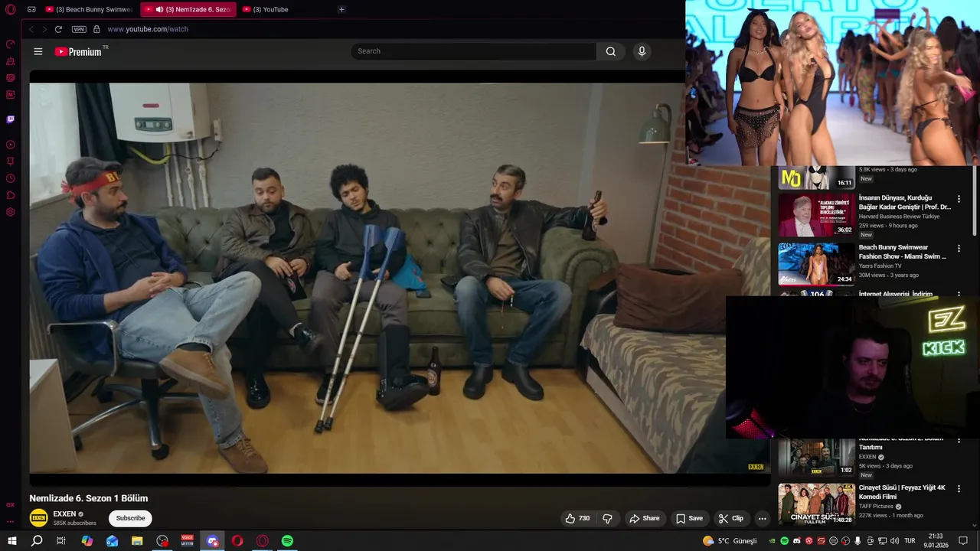Like the video showing 730 likes

[577, 518]
